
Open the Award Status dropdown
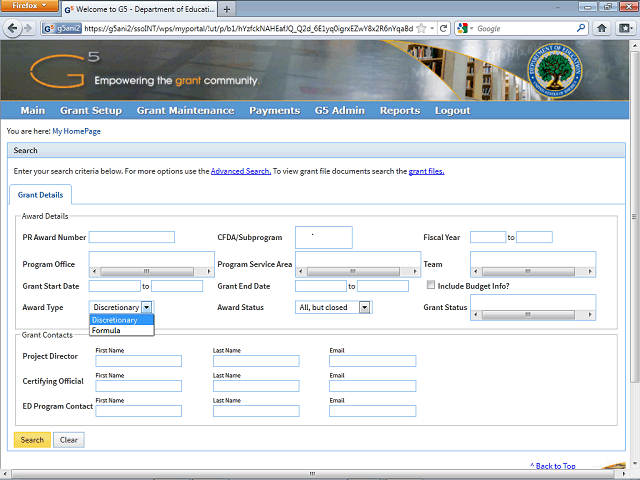333,307
